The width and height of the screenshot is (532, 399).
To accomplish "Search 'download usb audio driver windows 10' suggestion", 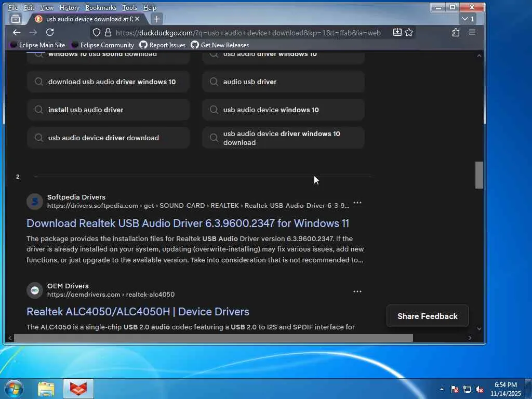I will click(108, 82).
